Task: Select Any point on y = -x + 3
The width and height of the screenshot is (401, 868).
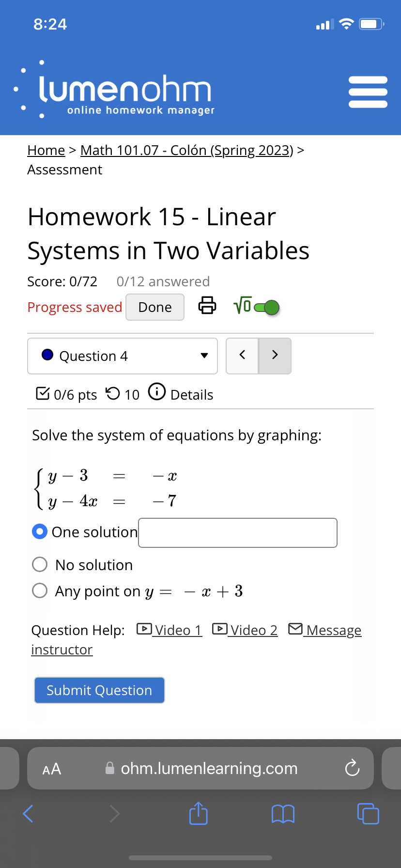Action: 40,590
